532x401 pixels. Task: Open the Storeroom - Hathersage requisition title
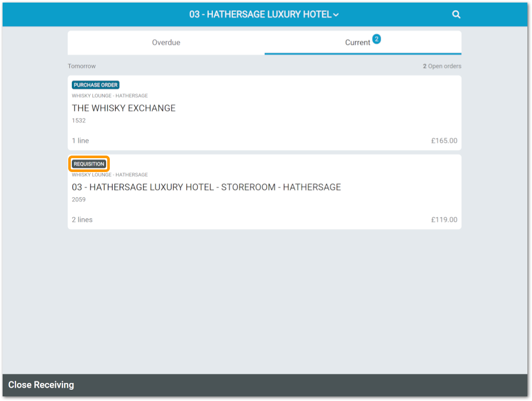coord(206,187)
